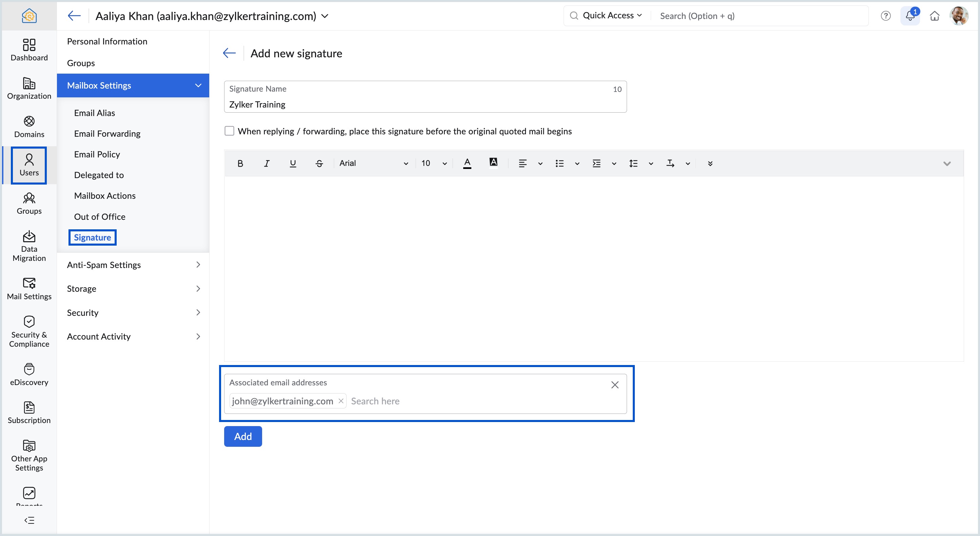Viewport: 980px width, 536px height.
Task: Click the help question mark icon
Action: (x=886, y=16)
